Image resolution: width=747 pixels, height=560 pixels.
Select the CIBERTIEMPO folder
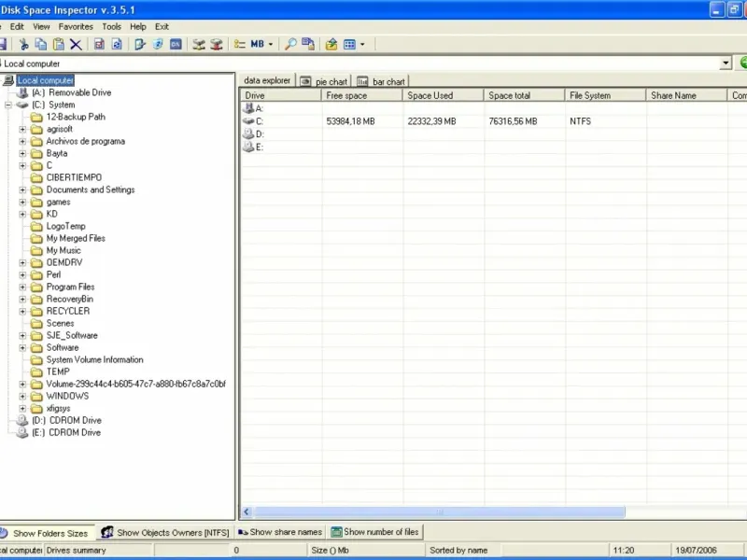point(74,177)
